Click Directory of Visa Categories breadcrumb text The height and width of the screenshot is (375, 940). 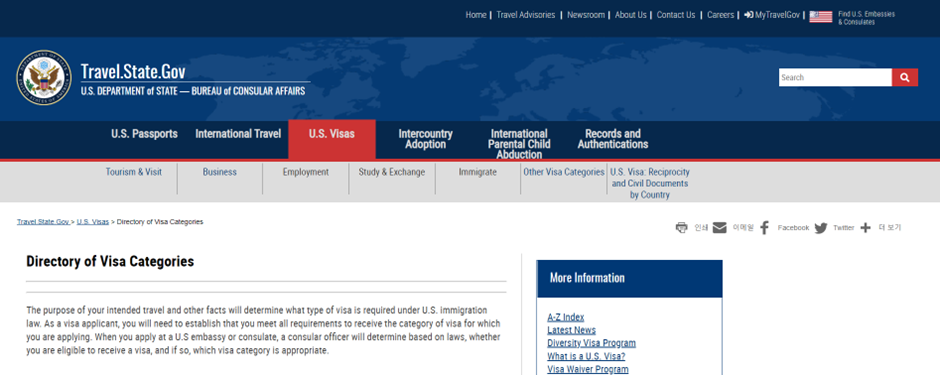point(160,222)
